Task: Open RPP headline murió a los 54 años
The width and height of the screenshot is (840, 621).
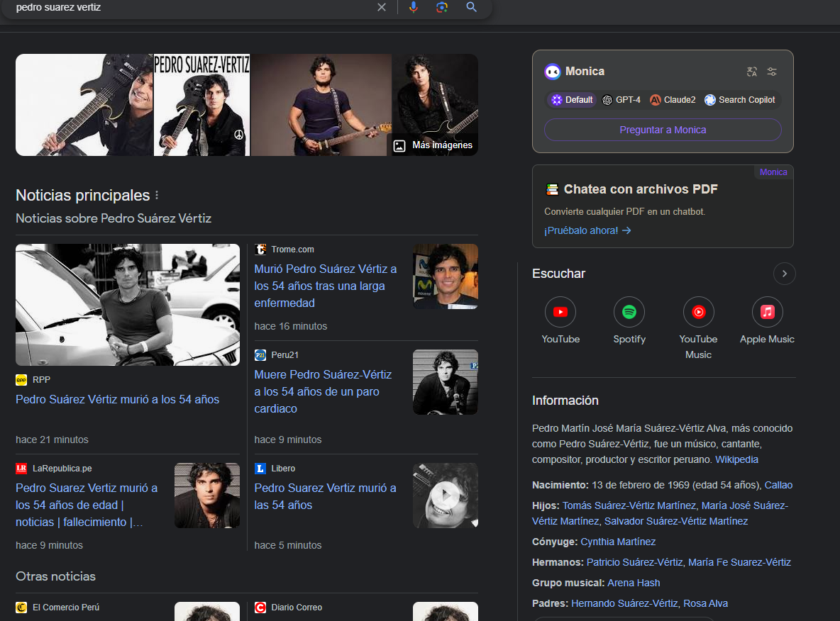Action: pos(117,399)
